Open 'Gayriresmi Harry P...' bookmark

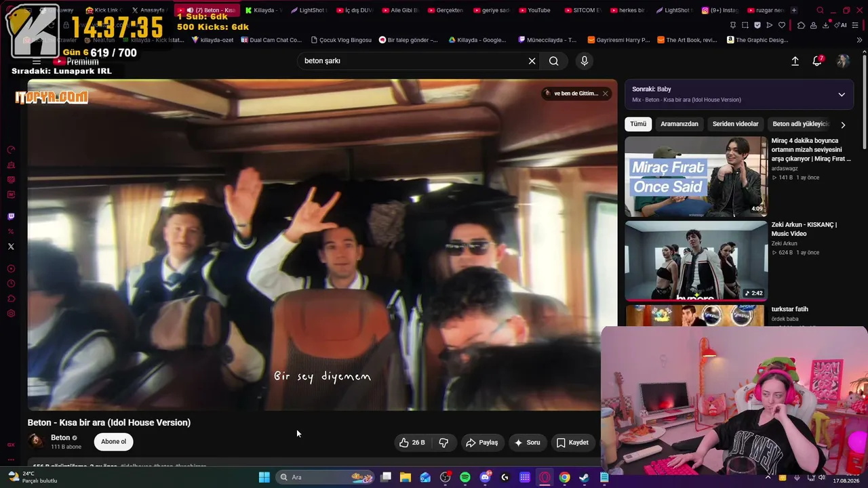[x=618, y=40]
